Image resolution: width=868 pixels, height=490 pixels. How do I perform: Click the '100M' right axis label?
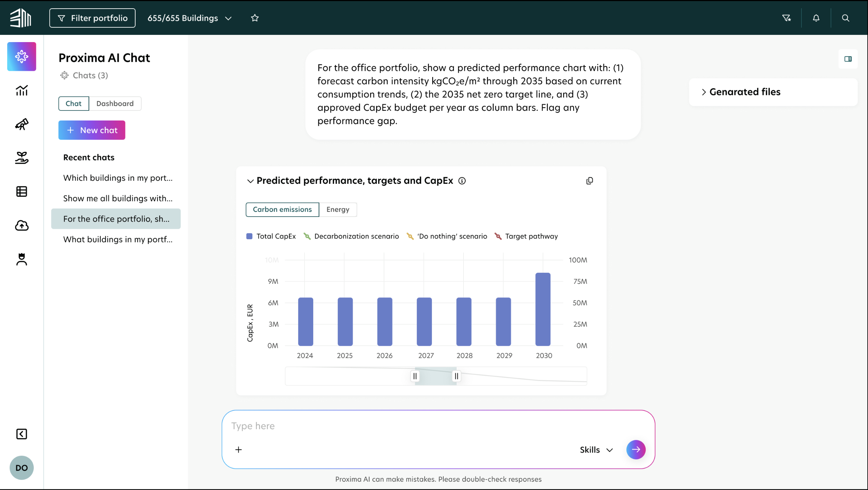pos(578,260)
